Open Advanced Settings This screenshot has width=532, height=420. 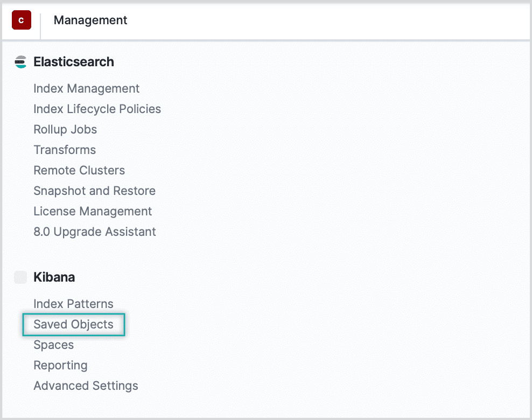click(86, 386)
